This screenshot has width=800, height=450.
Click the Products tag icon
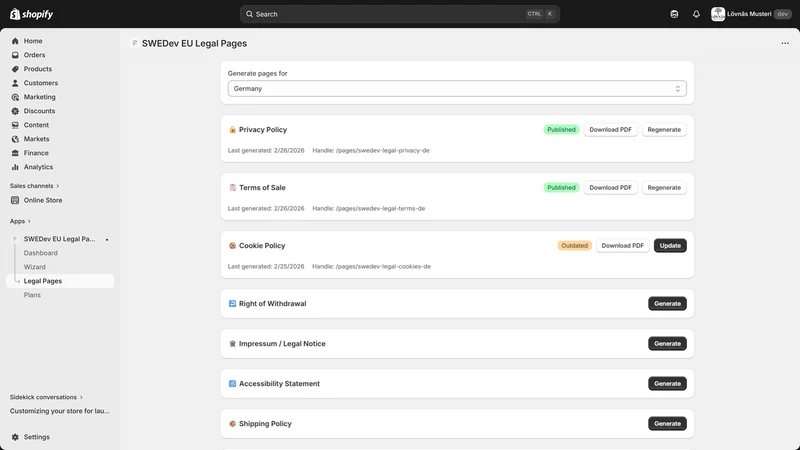point(15,69)
